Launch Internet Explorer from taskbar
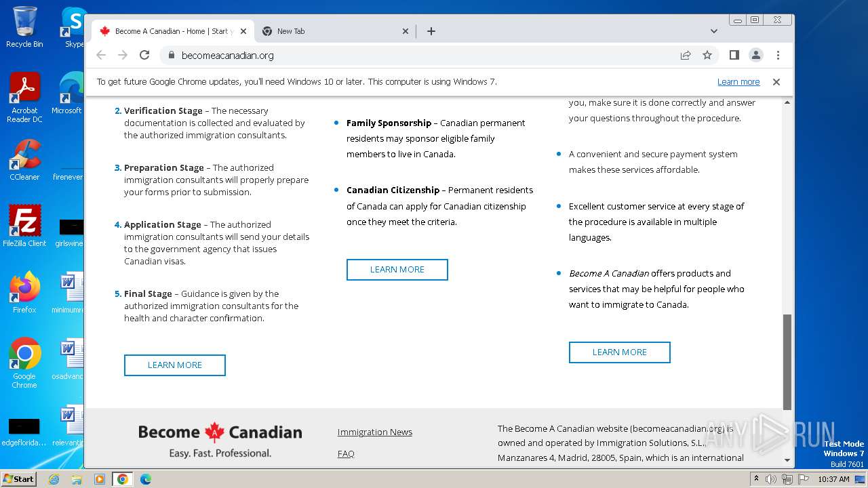This screenshot has height=488, width=868. (x=54, y=479)
